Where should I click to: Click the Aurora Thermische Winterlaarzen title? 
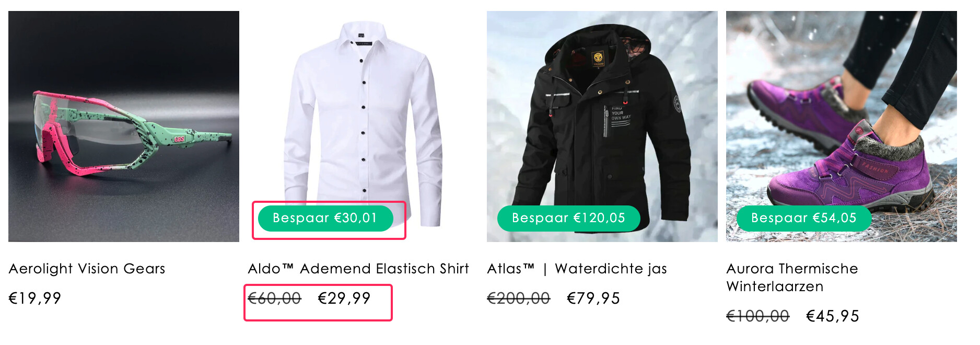792,278
